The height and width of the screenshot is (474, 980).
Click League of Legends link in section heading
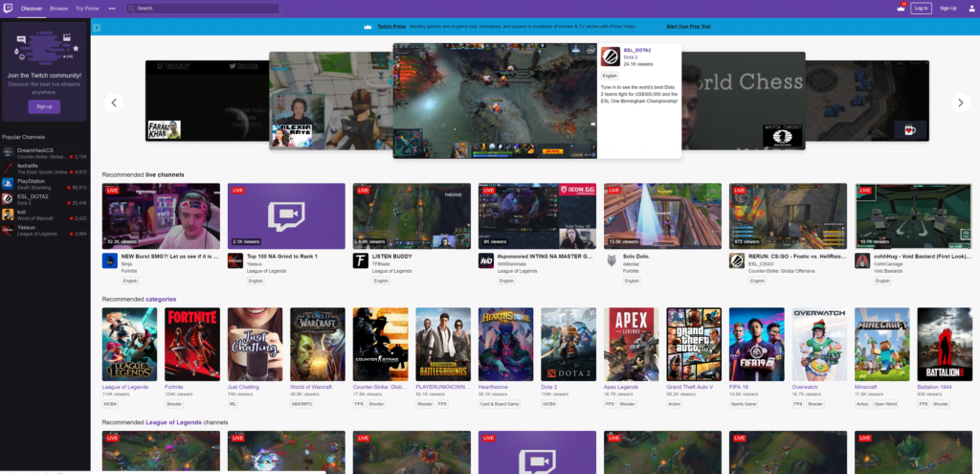pos(174,422)
